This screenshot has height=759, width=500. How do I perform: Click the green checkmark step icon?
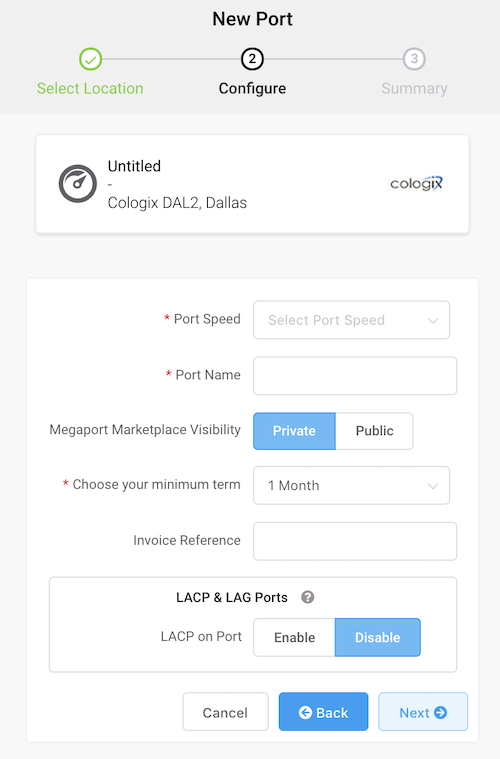click(x=91, y=59)
